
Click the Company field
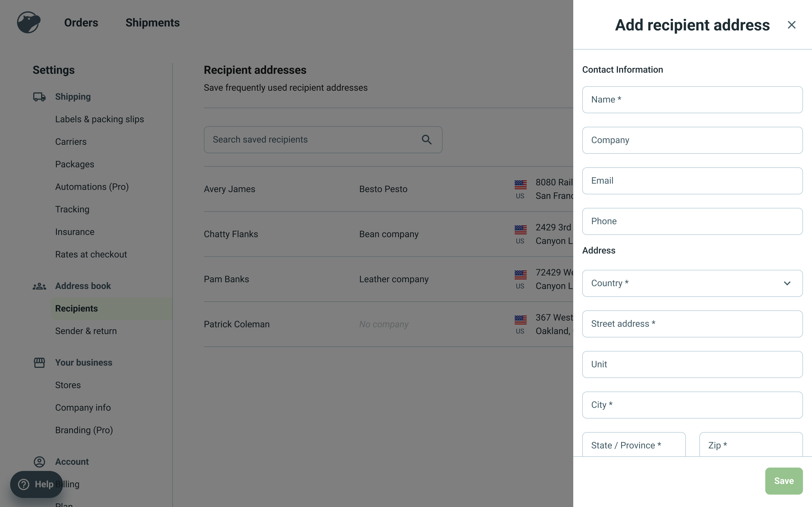pos(692,140)
